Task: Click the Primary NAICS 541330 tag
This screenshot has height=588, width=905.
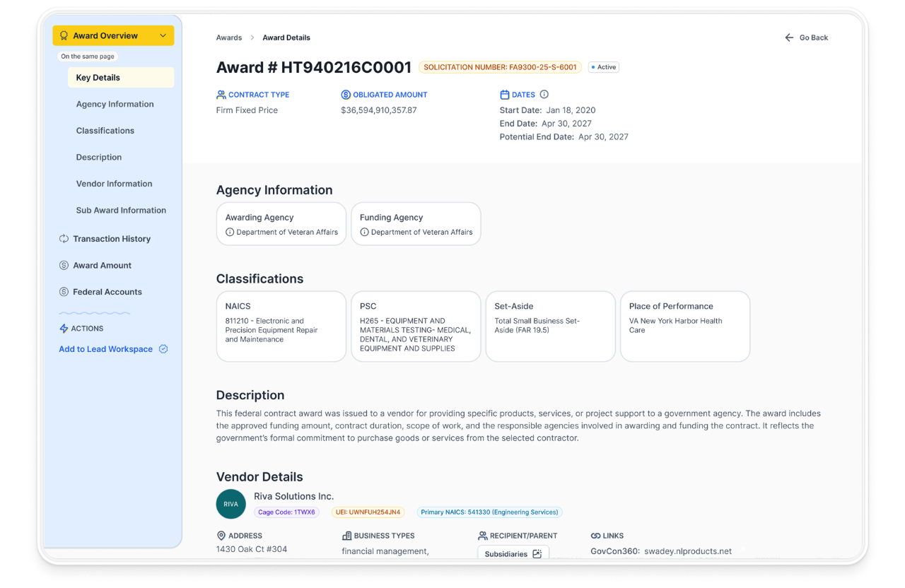Action: point(489,512)
